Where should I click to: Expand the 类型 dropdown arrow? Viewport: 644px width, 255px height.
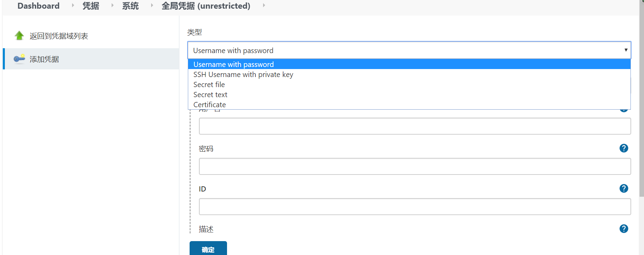(x=626, y=50)
